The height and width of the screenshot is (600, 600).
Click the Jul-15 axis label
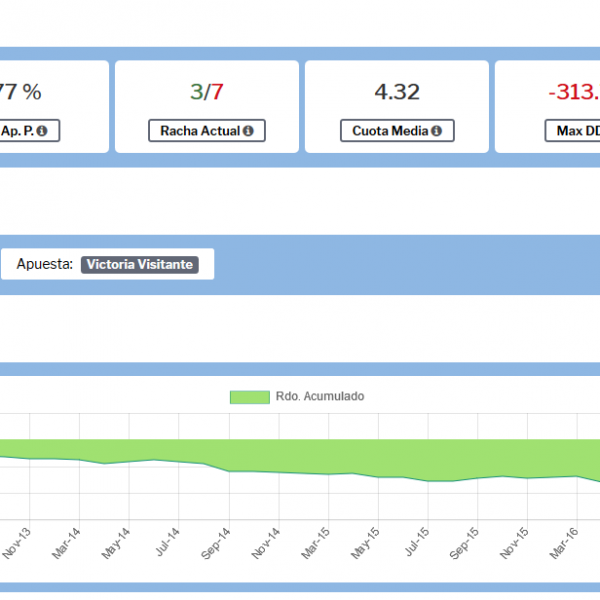[x=417, y=542]
